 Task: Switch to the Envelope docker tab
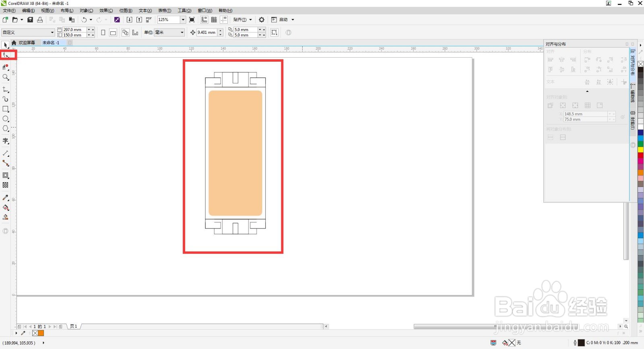pos(633,120)
